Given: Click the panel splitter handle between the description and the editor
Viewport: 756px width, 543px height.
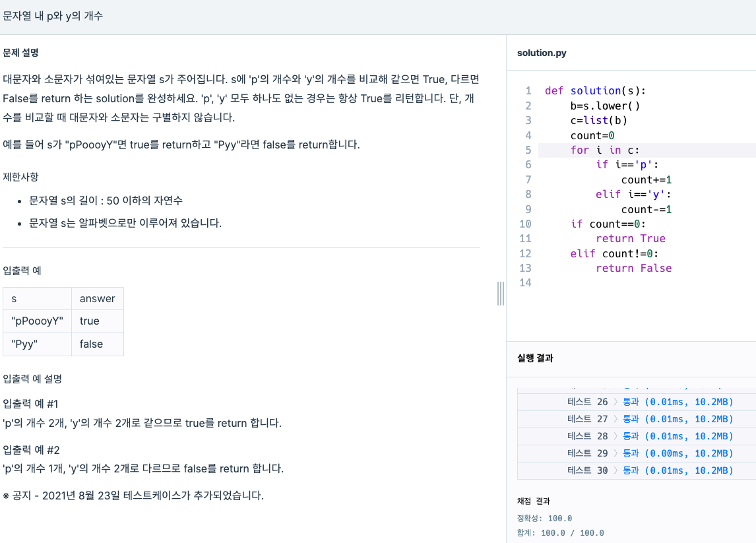Looking at the screenshot, I should [x=501, y=294].
